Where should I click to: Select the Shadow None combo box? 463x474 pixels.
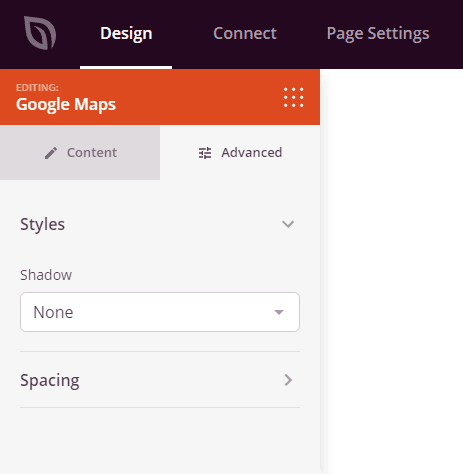(x=160, y=312)
